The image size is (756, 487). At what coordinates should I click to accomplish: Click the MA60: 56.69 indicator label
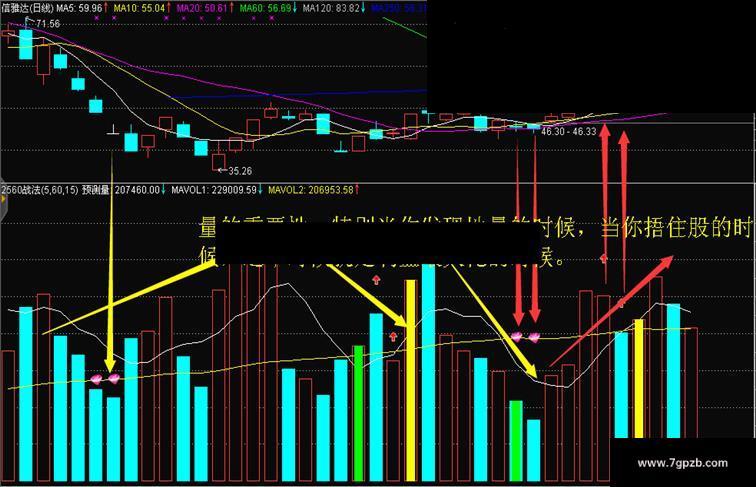(265, 8)
